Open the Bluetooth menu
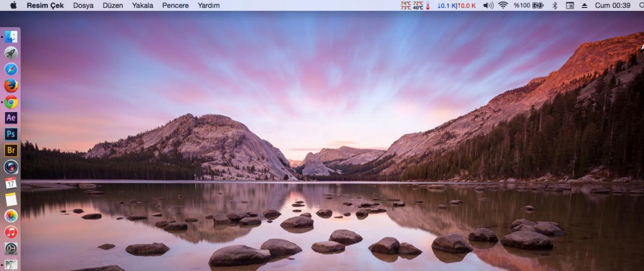 point(555,5)
